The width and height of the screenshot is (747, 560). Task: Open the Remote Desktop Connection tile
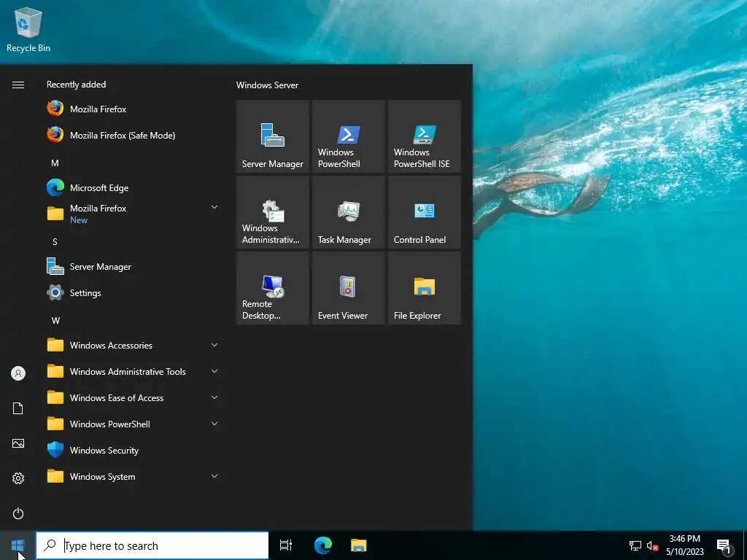tap(273, 288)
